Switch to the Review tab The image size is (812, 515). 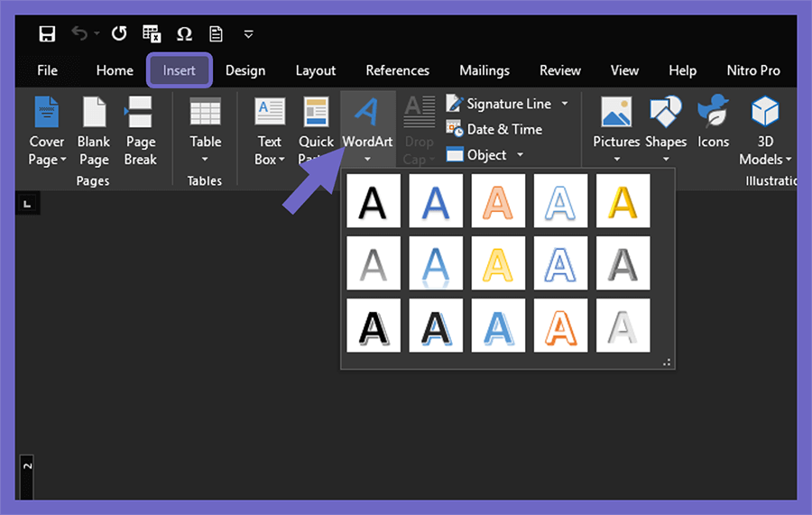[x=559, y=70]
